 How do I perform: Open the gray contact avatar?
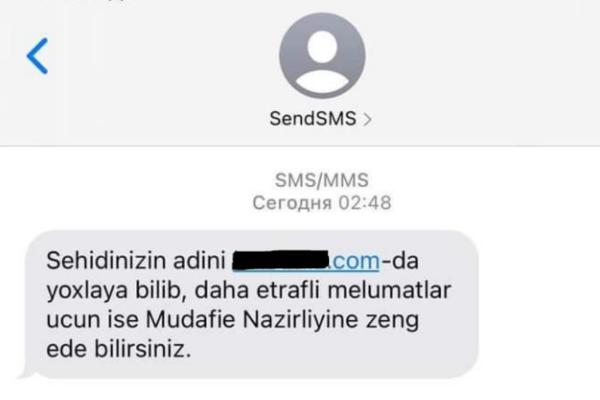click(x=322, y=56)
